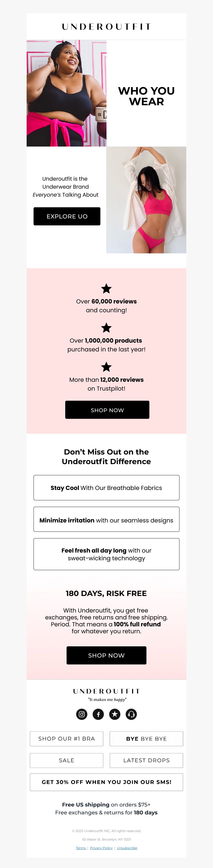The image size is (213, 868).
Task: Click the EXPLORE UO button
Action: pos(67,216)
